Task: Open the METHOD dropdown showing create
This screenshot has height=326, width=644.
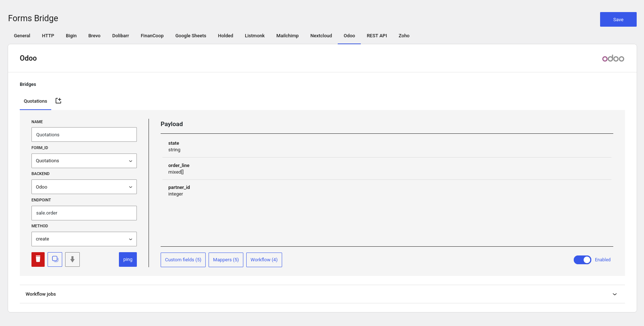Action: click(x=84, y=239)
